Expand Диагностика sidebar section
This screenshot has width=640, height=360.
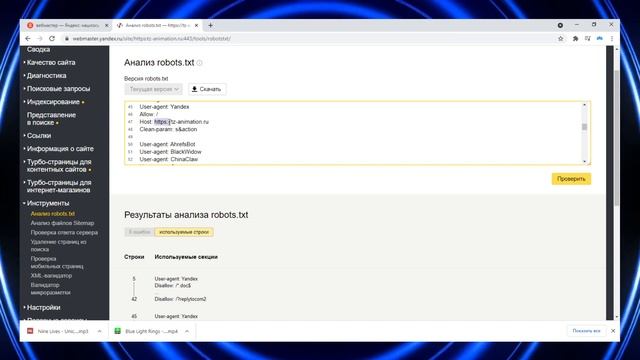tap(46, 76)
